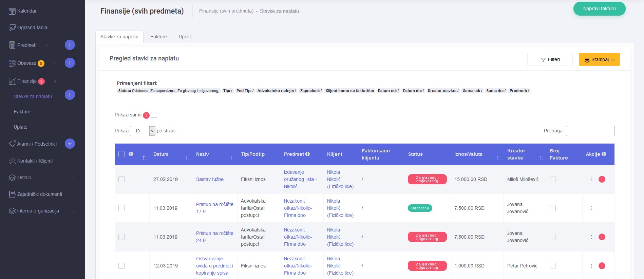Toggle the Prikaži samo checkbox
This screenshot has width=644, height=279.
pos(154,115)
